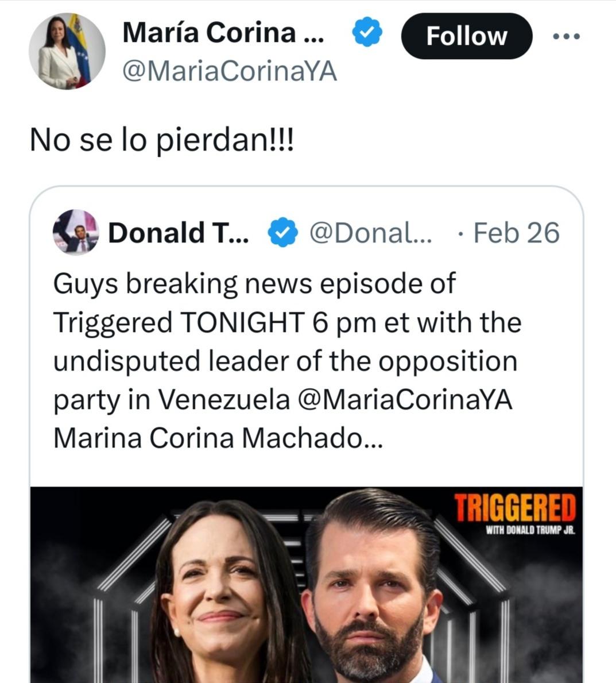
Task: Click the red TRIGGERED logo in the image
Action: (x=515, y=507)
